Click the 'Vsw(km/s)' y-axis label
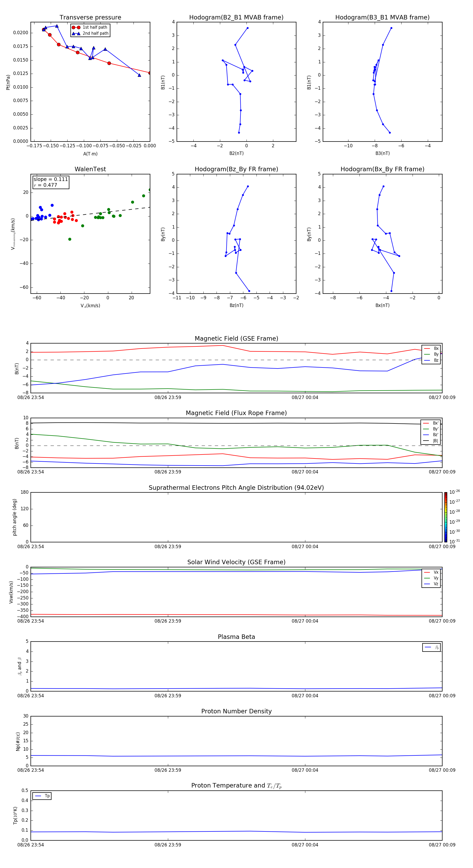Screen dimensions: 473x868 [x=11, y=592]
